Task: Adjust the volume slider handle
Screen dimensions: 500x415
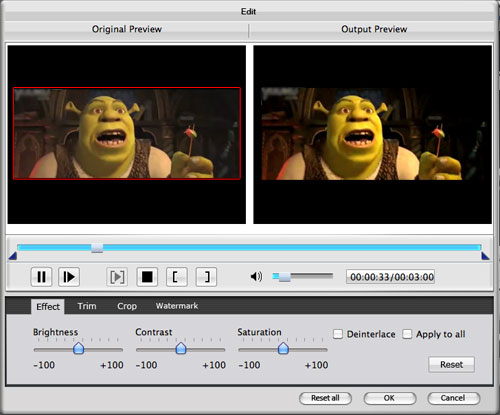Action: tap(284, 277)
